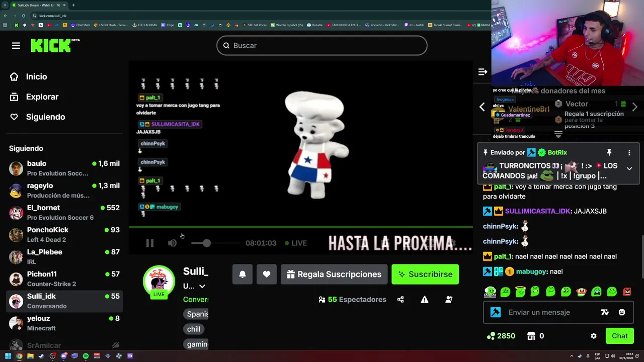Viewport: 644px width, 362px height.
Task: Open pinned message three-dot menu
Action: coord(629,152)
